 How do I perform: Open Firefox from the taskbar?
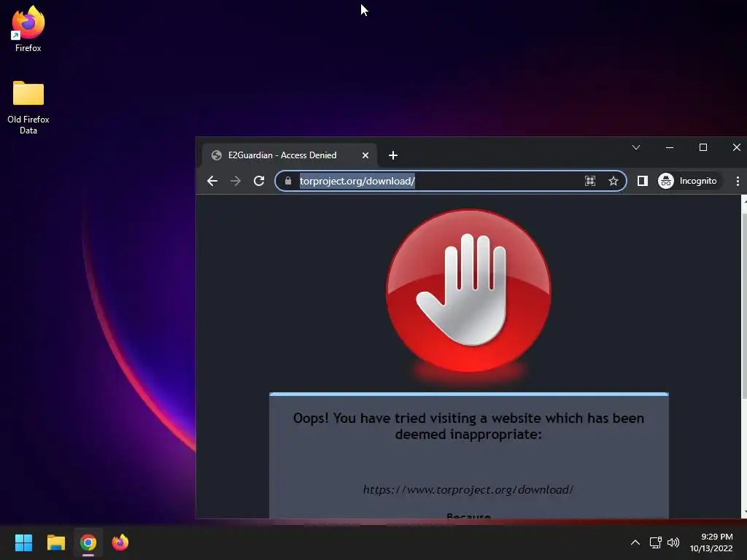click(x=120, y=542)
